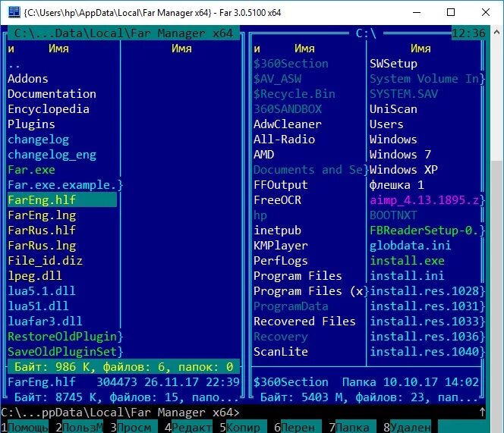Screen dimensions: 504x433
Task: Select the флешка 1 folder
Action: (397, 185)
